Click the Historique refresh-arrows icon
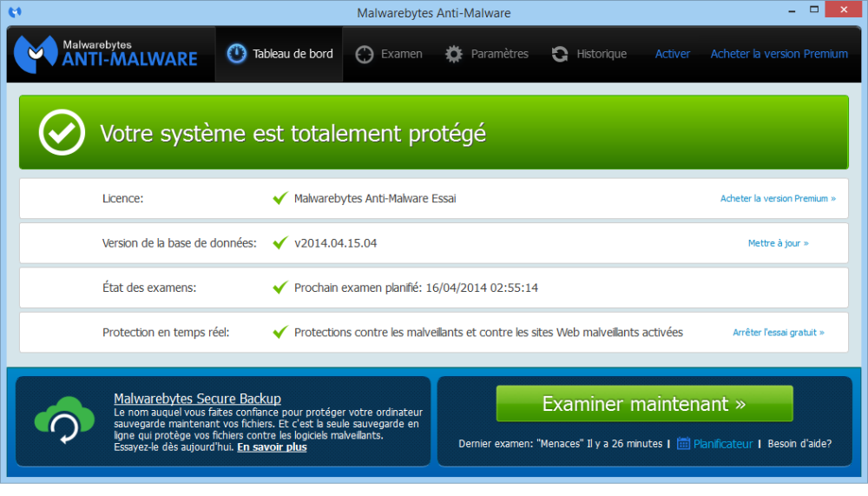 coord(560,55)
